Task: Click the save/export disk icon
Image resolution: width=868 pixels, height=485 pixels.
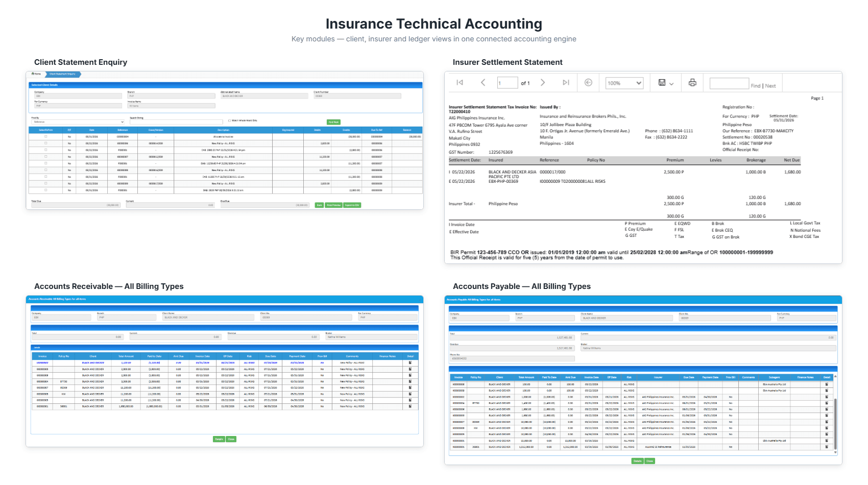Action: (662, 83)
